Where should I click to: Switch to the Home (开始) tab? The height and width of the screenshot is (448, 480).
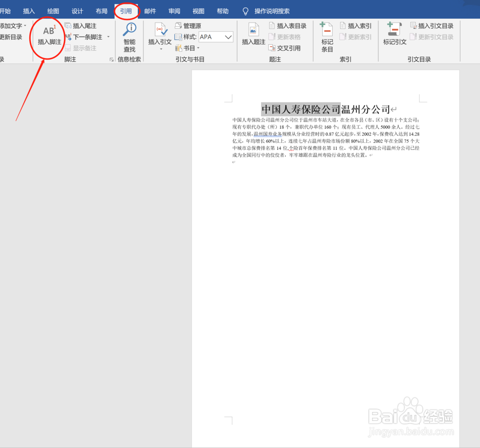5,11
